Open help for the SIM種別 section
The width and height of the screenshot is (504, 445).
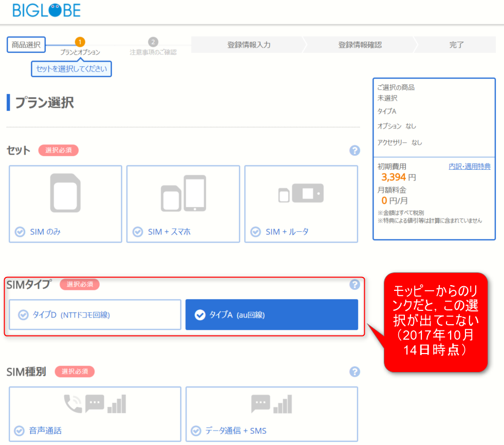pos(354,372)
